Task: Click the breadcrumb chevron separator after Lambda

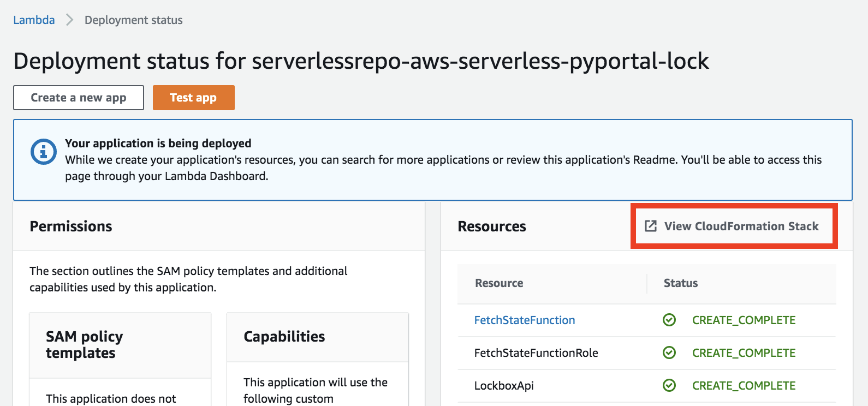Action: click(x=69, y=20)
